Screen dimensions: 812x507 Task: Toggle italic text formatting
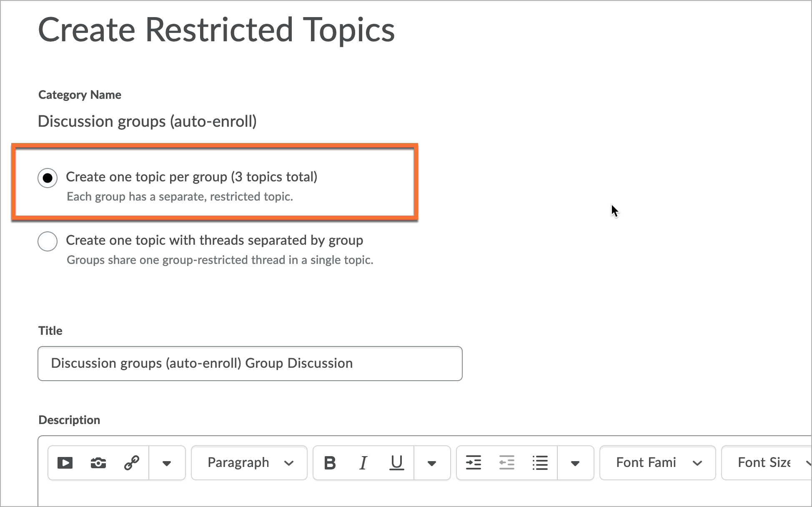(x=363, y=463)
